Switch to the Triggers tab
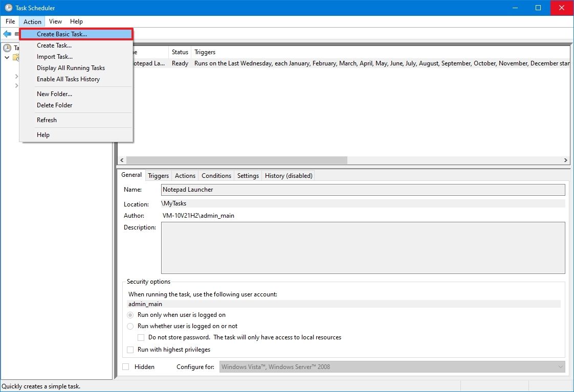Image resolution: width=574 pixels, height=392 pixels. pyautogui.click(x=158, y=175)
